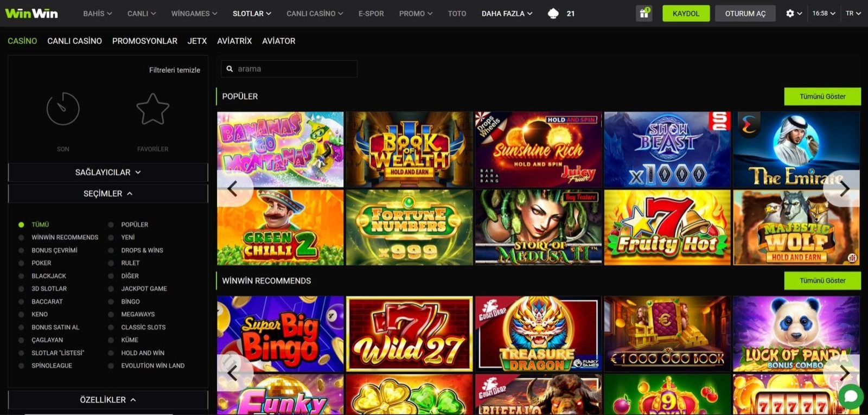Go to previous Popüler games slide
The width and height of the screenshot is (868, 415).
click(233, 189)
